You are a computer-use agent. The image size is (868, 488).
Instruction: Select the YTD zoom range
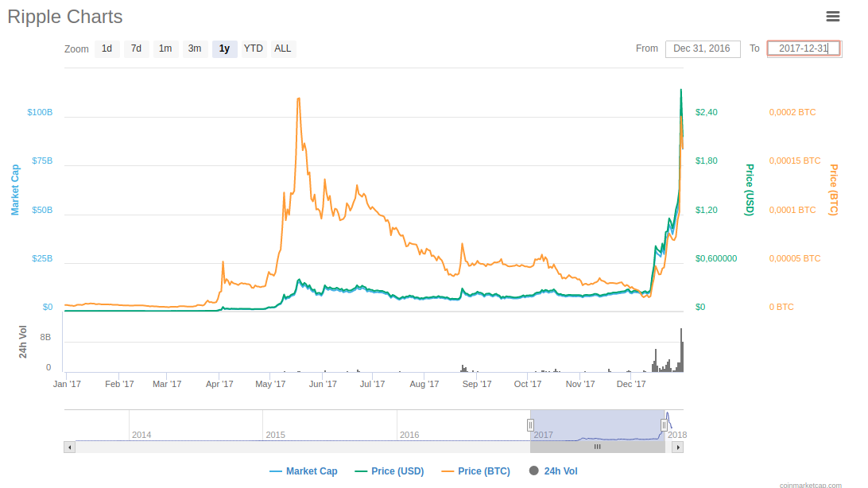click(254, 48)
